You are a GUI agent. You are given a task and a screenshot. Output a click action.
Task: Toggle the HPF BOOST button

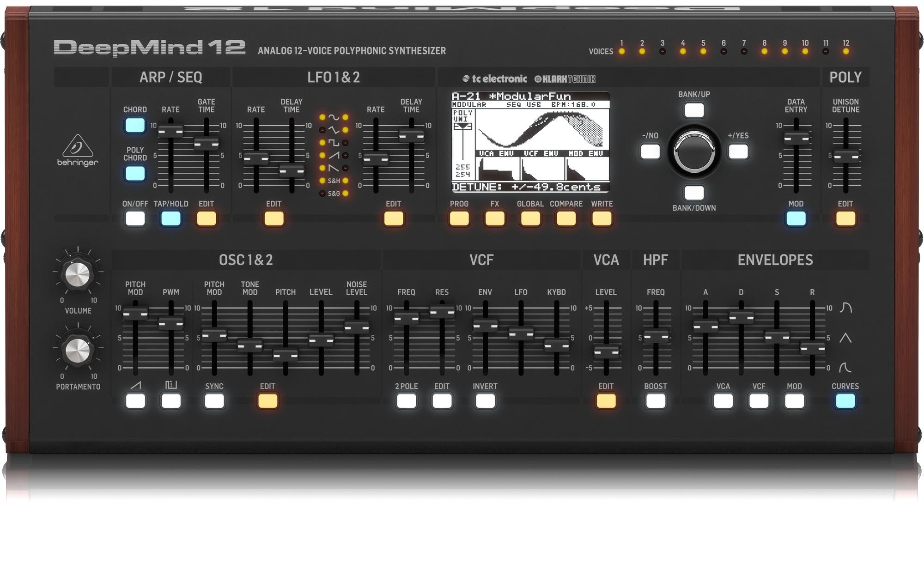coord(656,401)
